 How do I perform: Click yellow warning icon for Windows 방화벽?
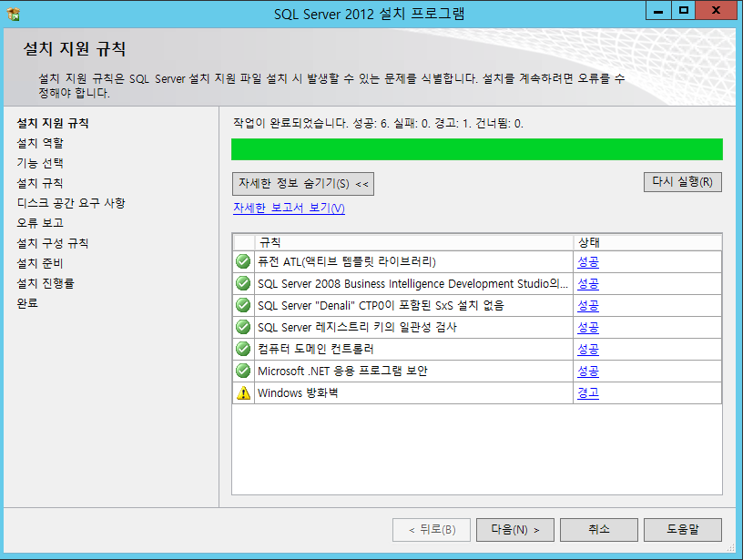[x=243, y=393]
